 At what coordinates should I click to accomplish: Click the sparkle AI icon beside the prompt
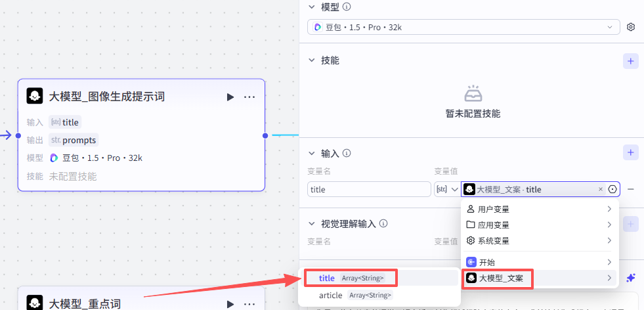pos(632,278)
